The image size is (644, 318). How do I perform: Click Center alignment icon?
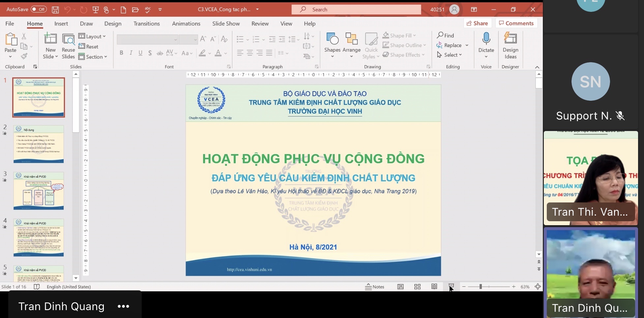[250, 53]
